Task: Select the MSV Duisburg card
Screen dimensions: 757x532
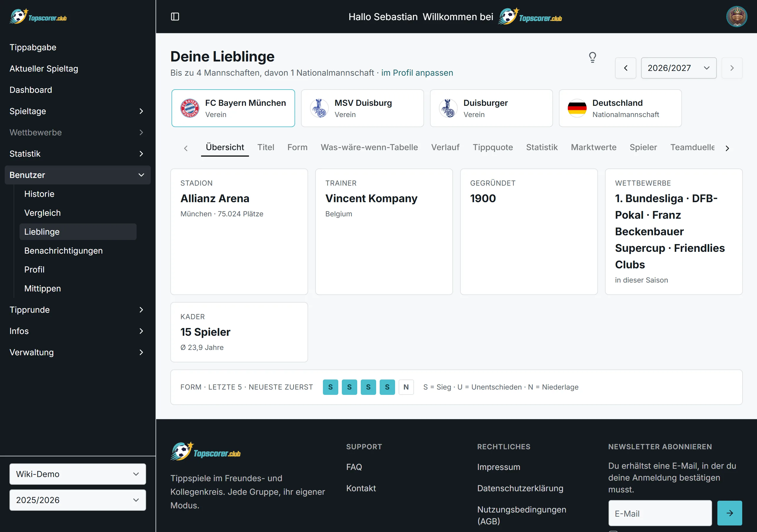Action: coord(362,108)
